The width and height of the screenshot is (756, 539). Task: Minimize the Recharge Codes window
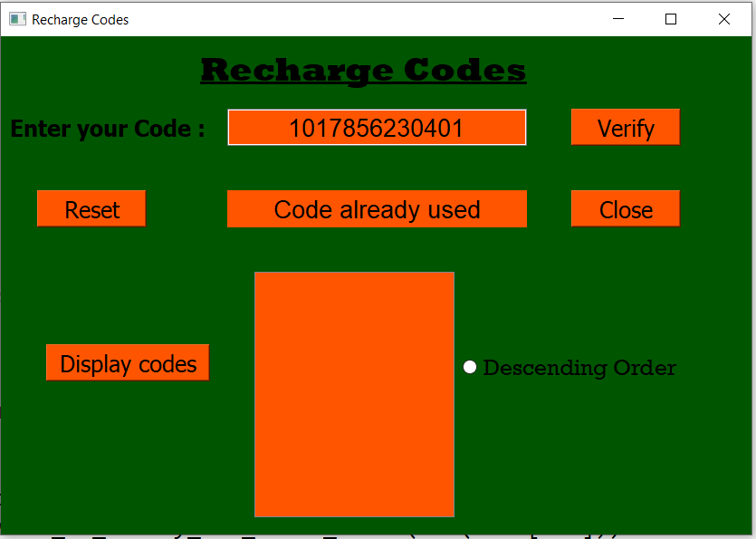[618, 19]
